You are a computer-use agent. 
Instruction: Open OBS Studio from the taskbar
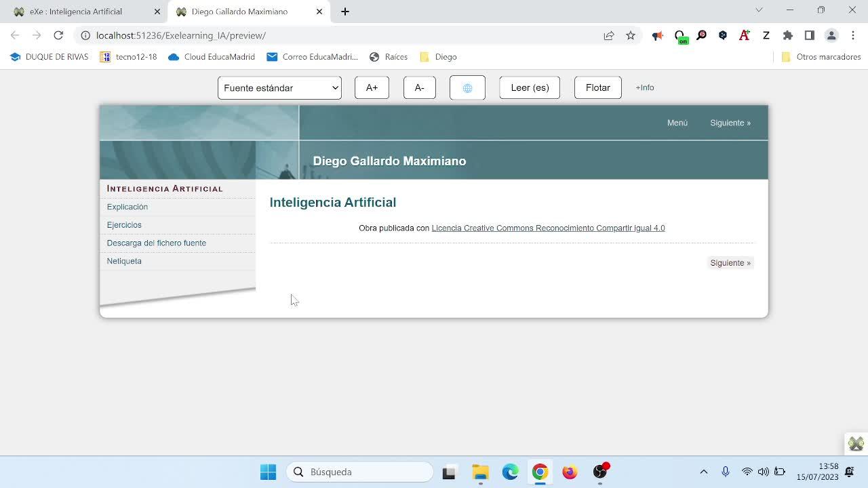(600, 472)
